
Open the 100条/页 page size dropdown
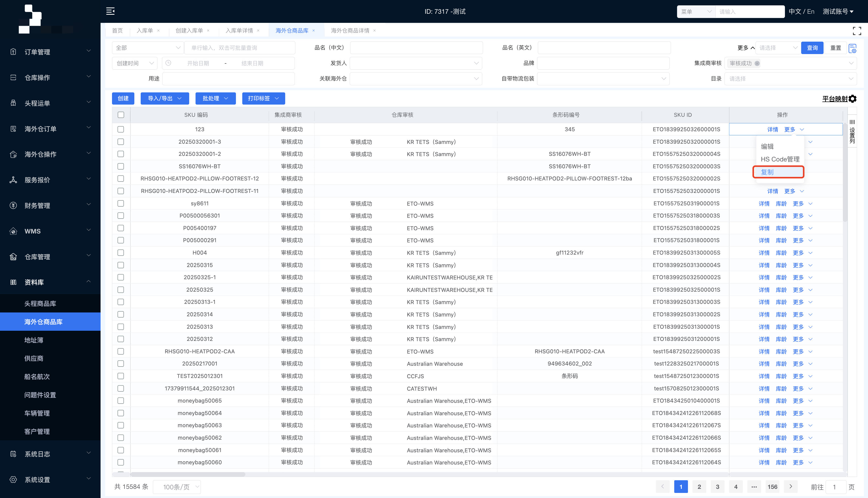click(x=176, y=487)
